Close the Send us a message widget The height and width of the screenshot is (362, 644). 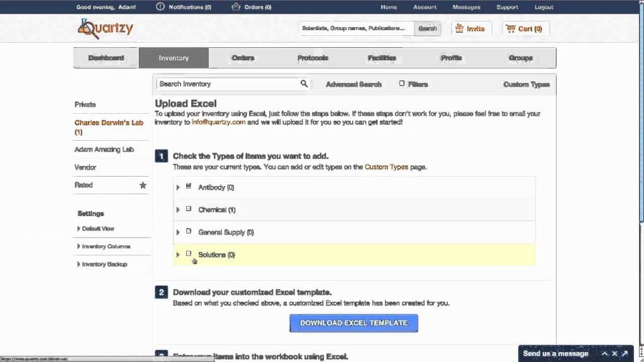pos(614,353)
